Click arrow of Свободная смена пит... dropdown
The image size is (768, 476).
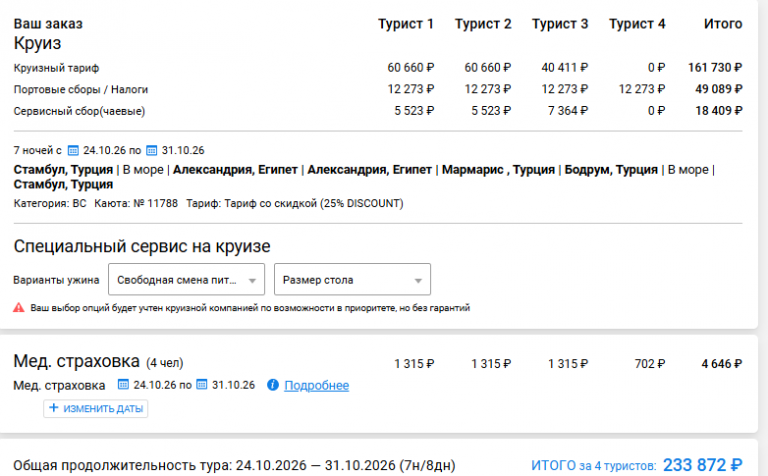(252, 281)
